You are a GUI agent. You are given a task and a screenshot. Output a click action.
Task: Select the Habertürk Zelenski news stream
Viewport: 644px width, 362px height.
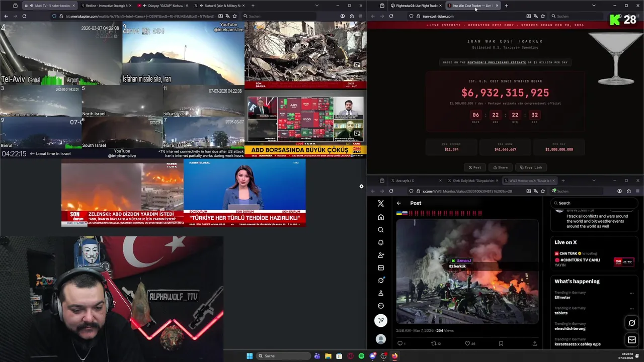point(122,193)
